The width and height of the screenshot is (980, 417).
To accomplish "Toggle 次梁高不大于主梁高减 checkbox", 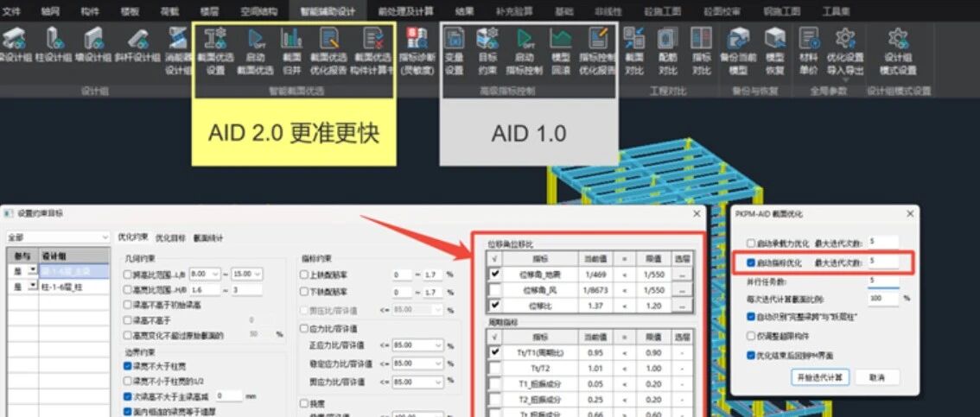I will pyautogui.click(x=128, y=396).
